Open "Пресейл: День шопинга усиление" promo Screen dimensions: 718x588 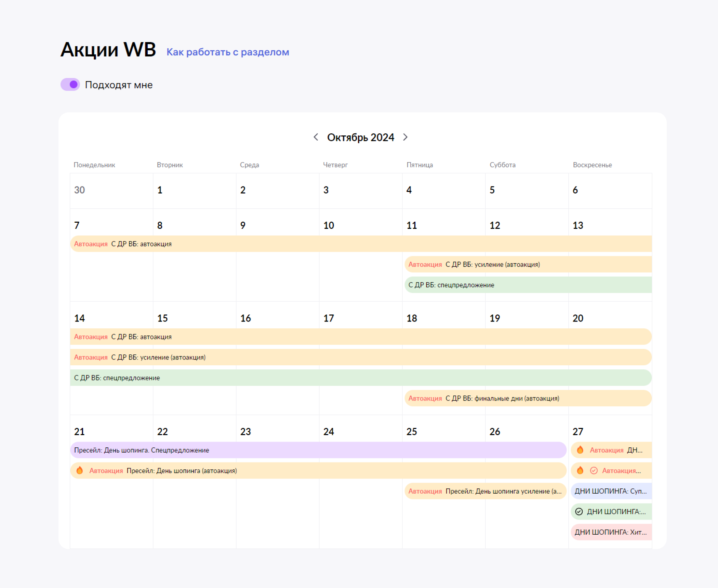coord(486,491)
